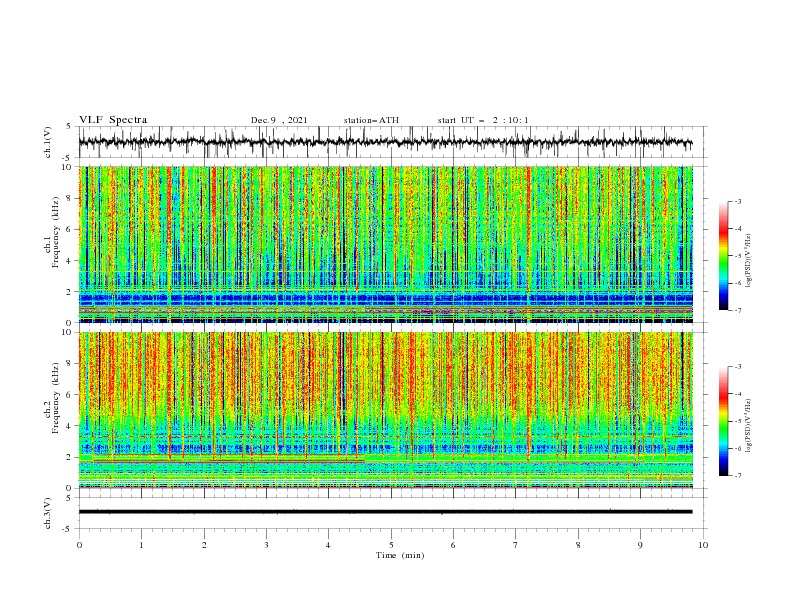Click the "ch.3(V)" axis label
792x612 pixels.
click(48, 513)
